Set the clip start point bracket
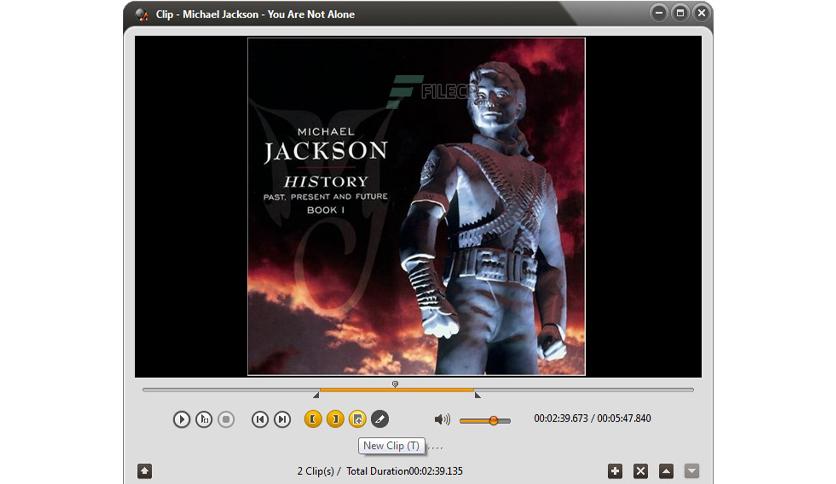Viewport: 836px width, 484px height. [312, 420]
